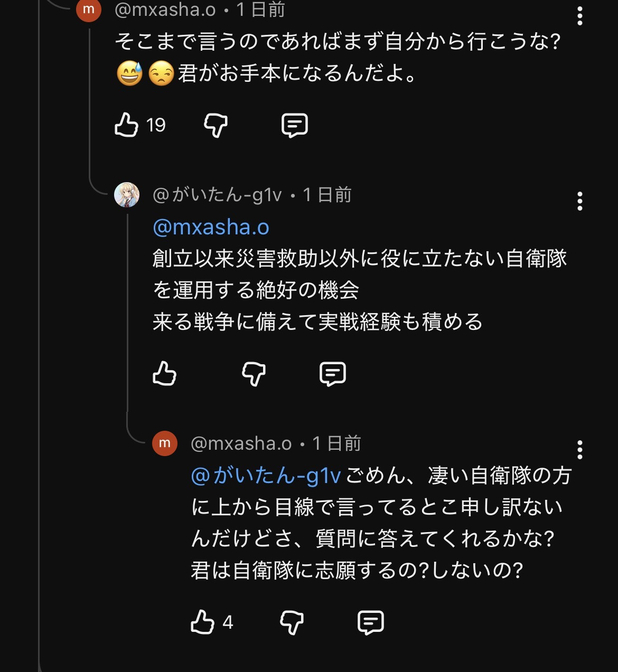Open mxasha.o's avatar on the top comment

pyautogui.click(x=89, y=10)
